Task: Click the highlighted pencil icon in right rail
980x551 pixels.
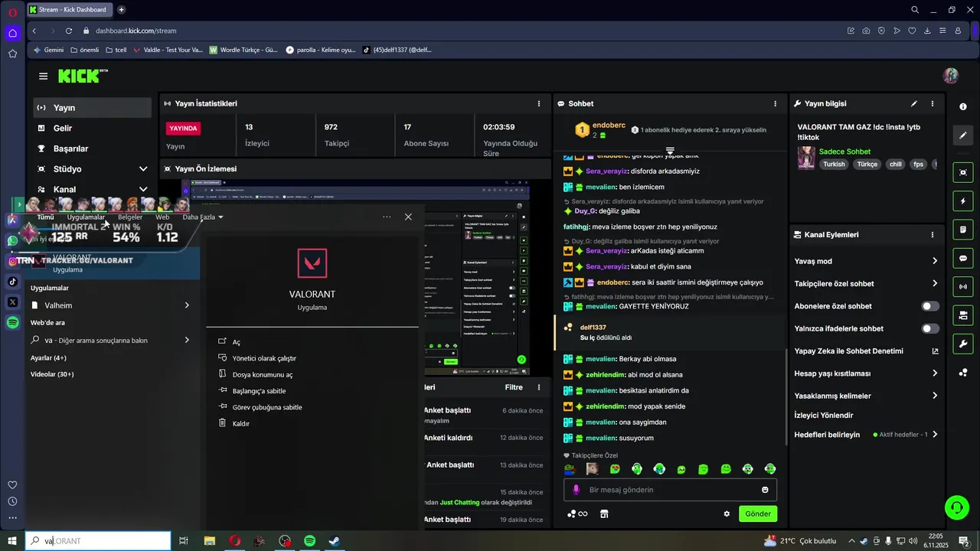Action: point(963,135)
